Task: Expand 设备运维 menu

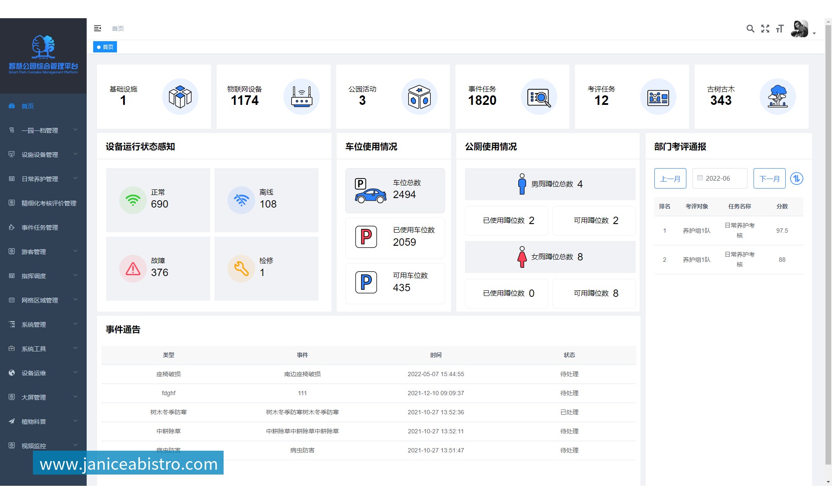Action: (43, 373)
